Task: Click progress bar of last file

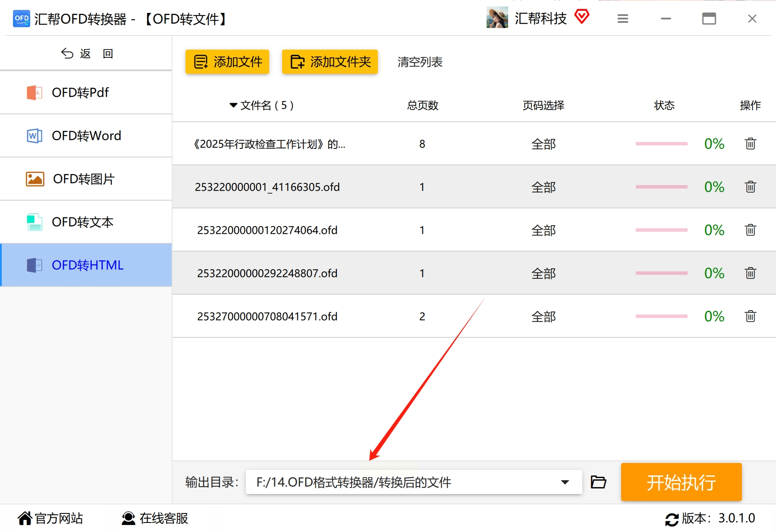Action: 661,316
